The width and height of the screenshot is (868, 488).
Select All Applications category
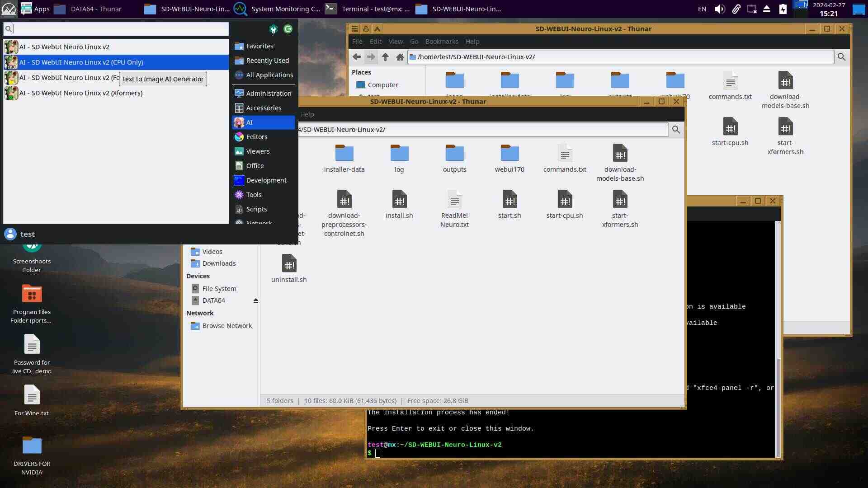(269, 75)
